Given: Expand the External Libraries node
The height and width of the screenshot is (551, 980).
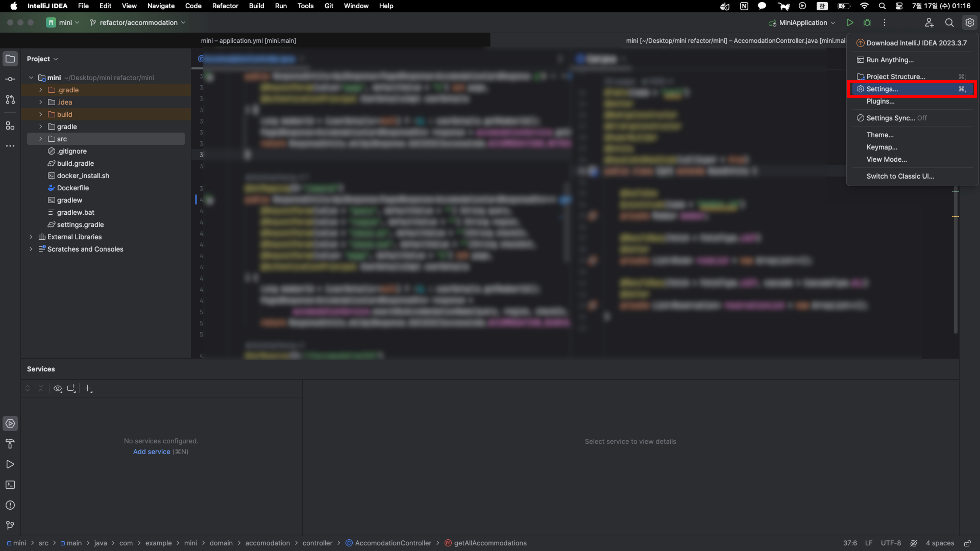Looking at the screenshot, I should pyautogui.click(x=31, y=237).
